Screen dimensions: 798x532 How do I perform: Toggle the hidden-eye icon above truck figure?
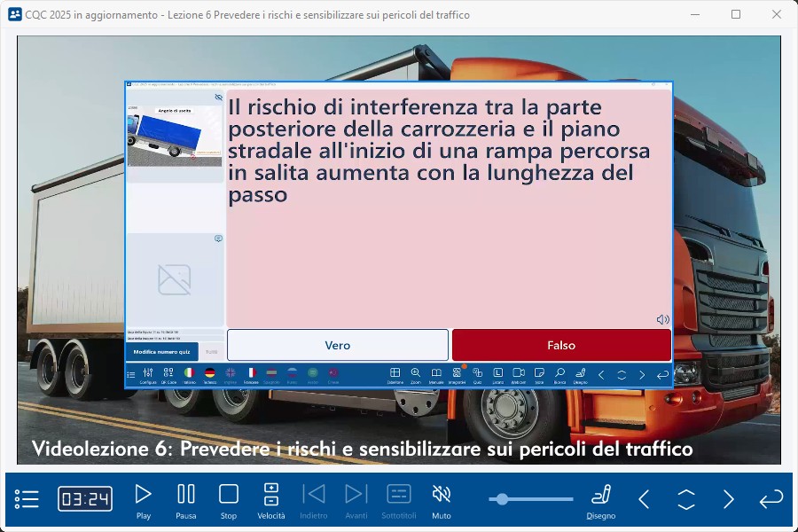tap(218, 98)
